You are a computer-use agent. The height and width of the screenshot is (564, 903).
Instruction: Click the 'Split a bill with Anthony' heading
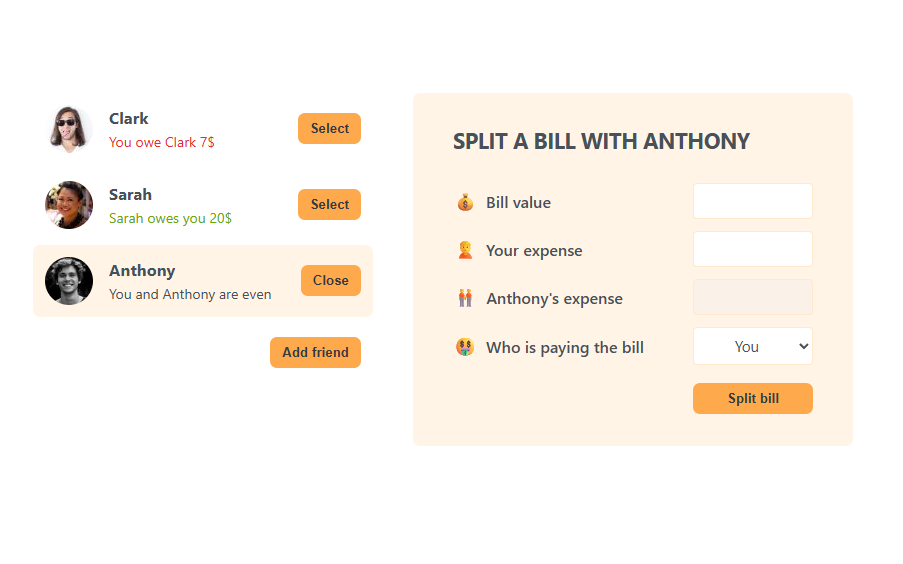(x=601, y=142)
